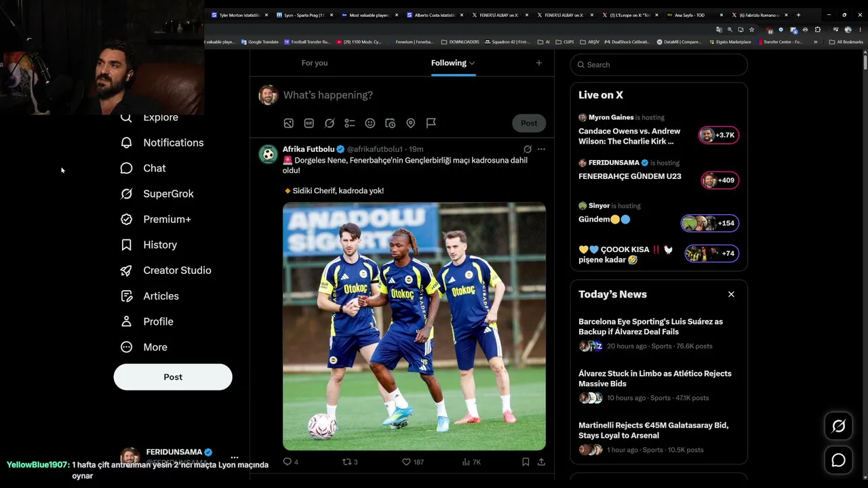868x488 pixels.
Task: Open the floating messages chat button
Action: click(839, 461)
